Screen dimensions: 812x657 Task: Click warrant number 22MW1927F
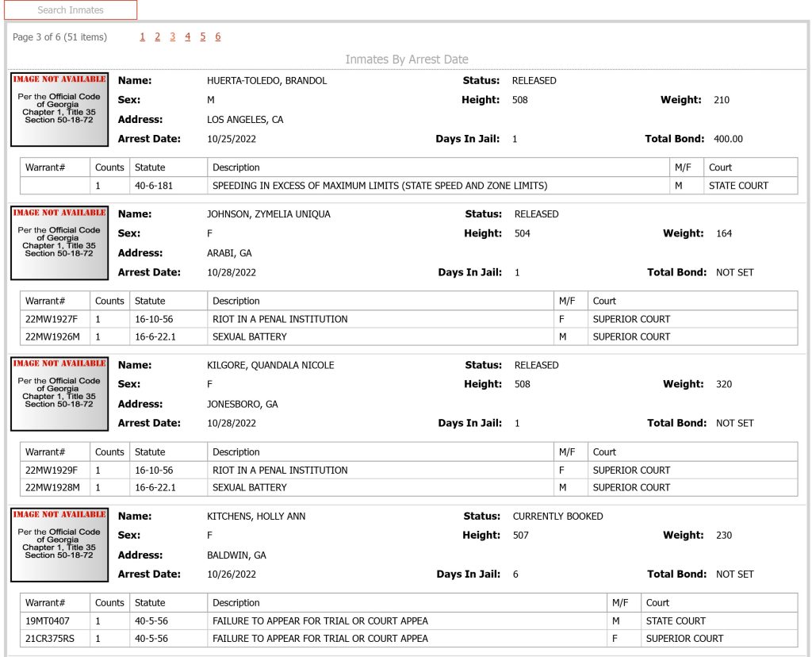click(52, 319)
